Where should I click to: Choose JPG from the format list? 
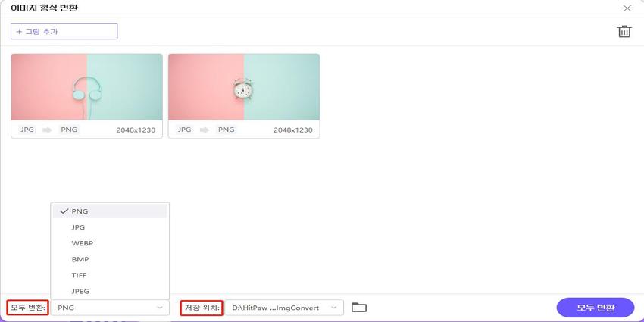pos(78,227)
